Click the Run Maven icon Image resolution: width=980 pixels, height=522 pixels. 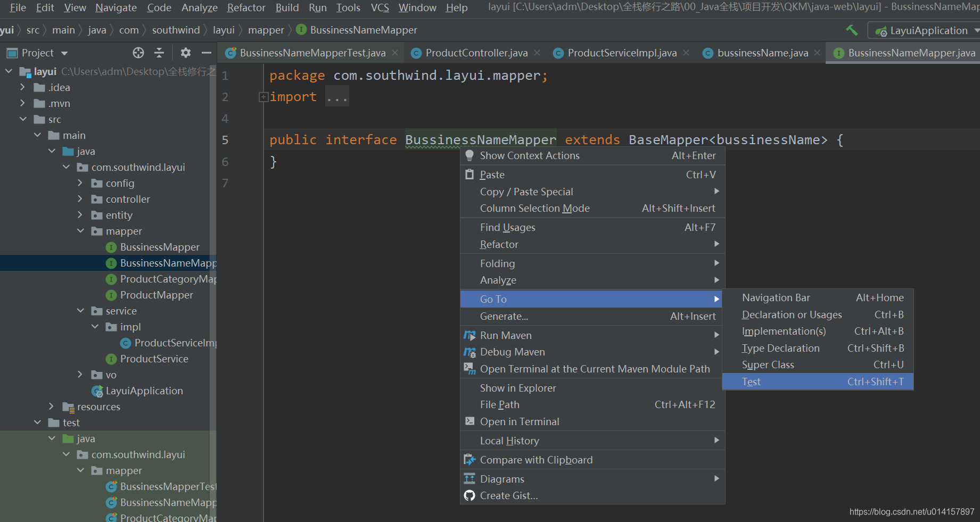pyautogui.click(x=470, y=335)
